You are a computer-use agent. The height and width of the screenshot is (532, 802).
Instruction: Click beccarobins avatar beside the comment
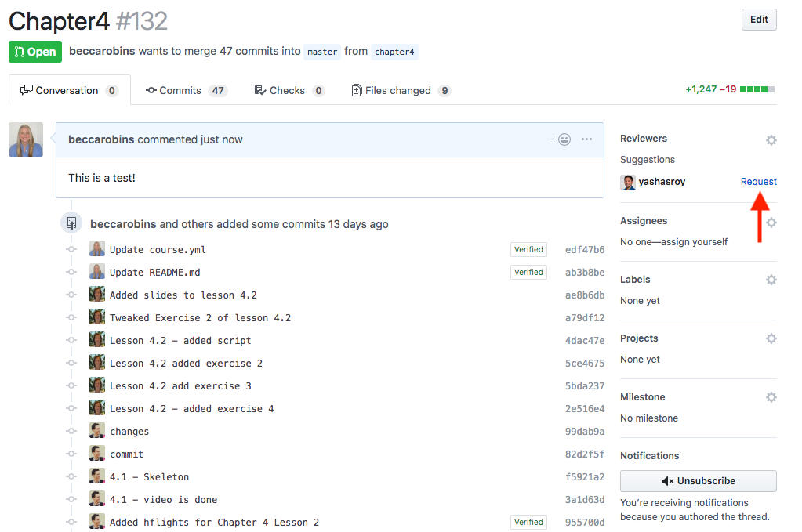point(26,139)
